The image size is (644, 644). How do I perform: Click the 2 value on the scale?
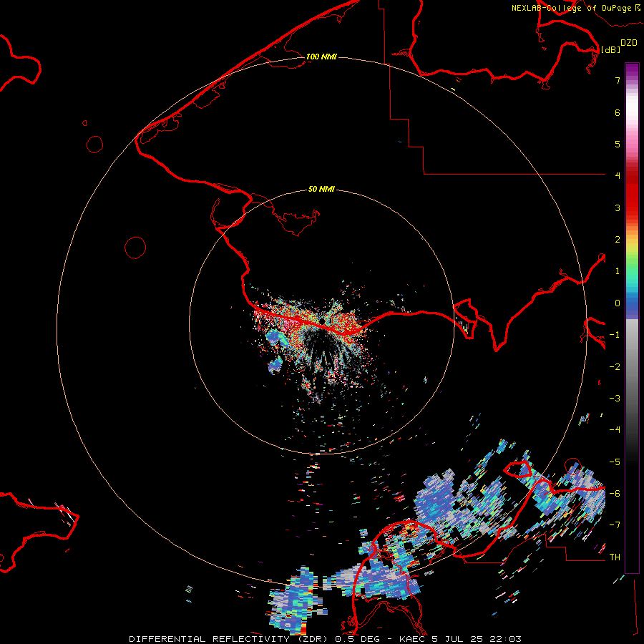tap(618, 240)
